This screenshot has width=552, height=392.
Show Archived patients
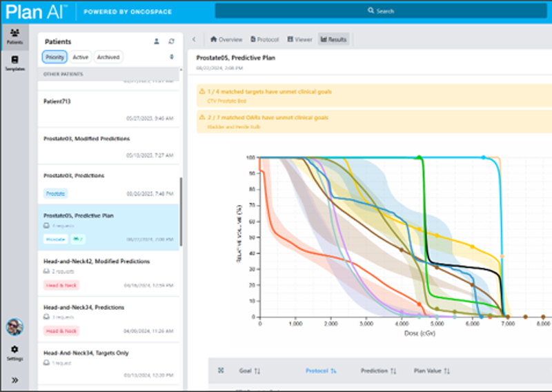pos(108,57)
